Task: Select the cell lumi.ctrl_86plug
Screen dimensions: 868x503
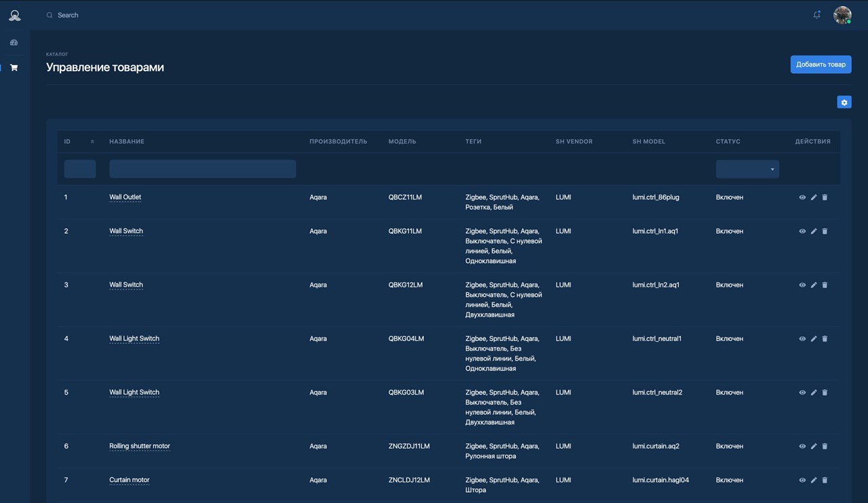Action: point(656,197)
